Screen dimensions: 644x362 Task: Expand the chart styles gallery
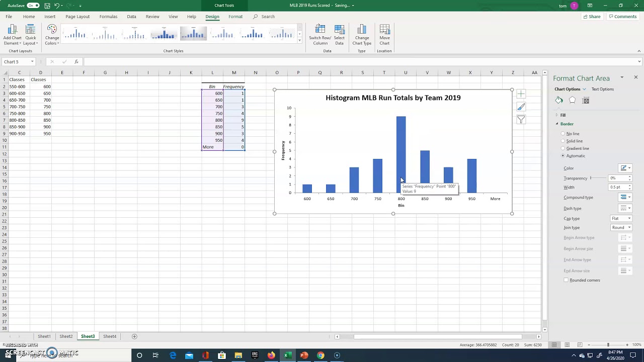300,41
